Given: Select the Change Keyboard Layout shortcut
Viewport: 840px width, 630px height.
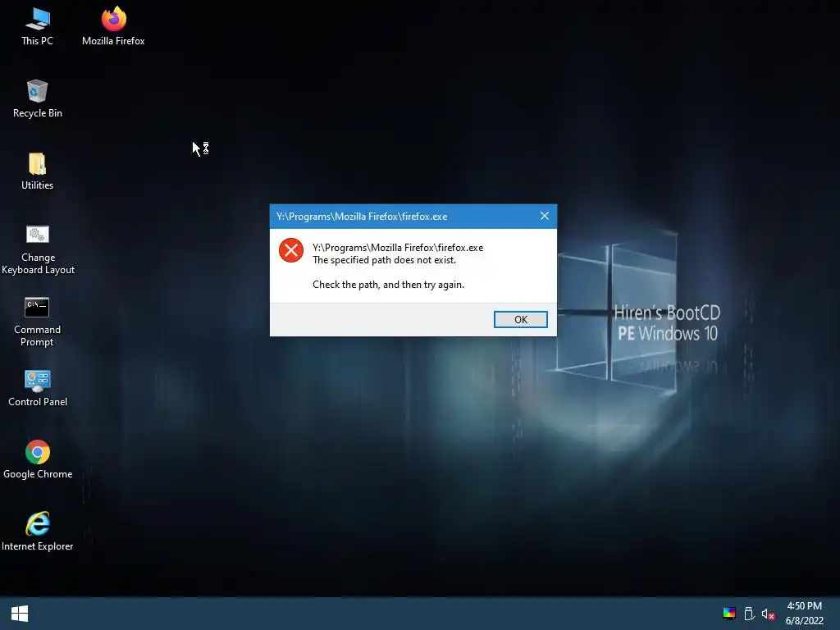Looking at the screenshot, I should click(38, 249).
